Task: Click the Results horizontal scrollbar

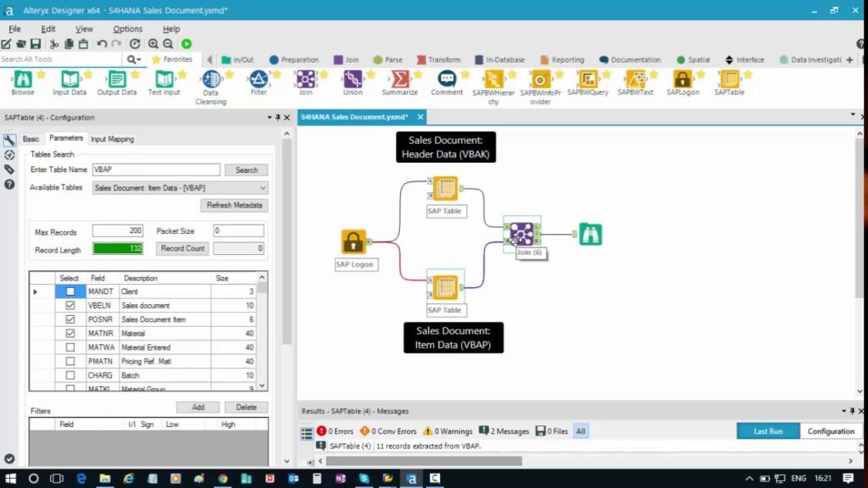Action: point(424,461)
